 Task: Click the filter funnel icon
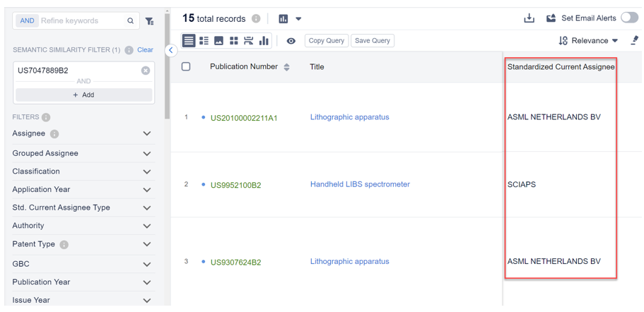point(149,21)
